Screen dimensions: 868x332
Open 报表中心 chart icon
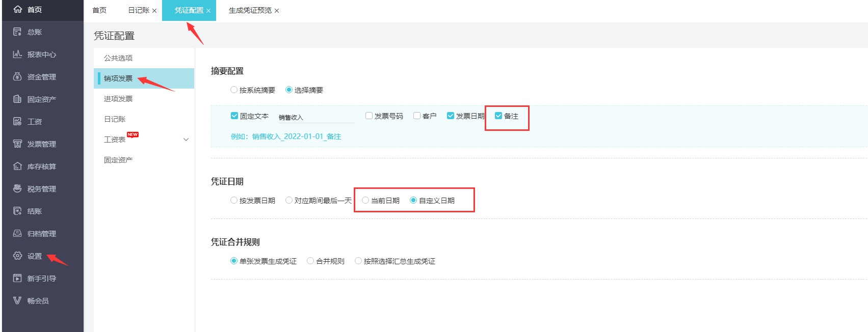click(x=17, y=54)
